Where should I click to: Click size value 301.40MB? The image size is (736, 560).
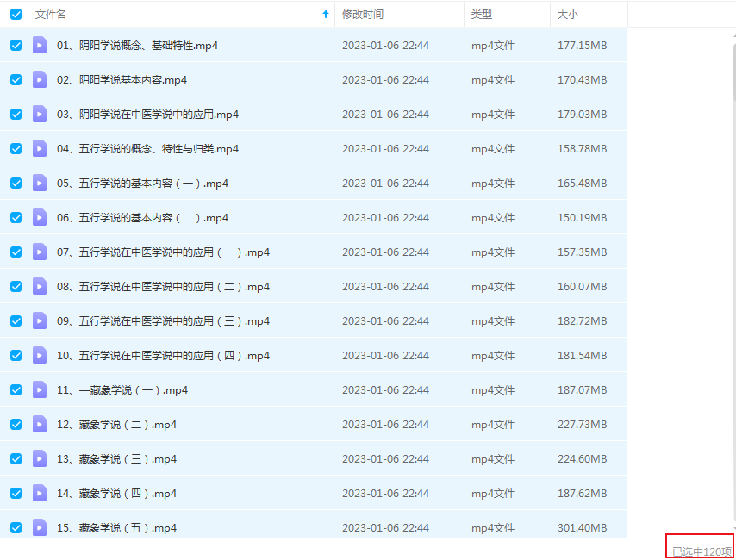click(x=582, y=528)
